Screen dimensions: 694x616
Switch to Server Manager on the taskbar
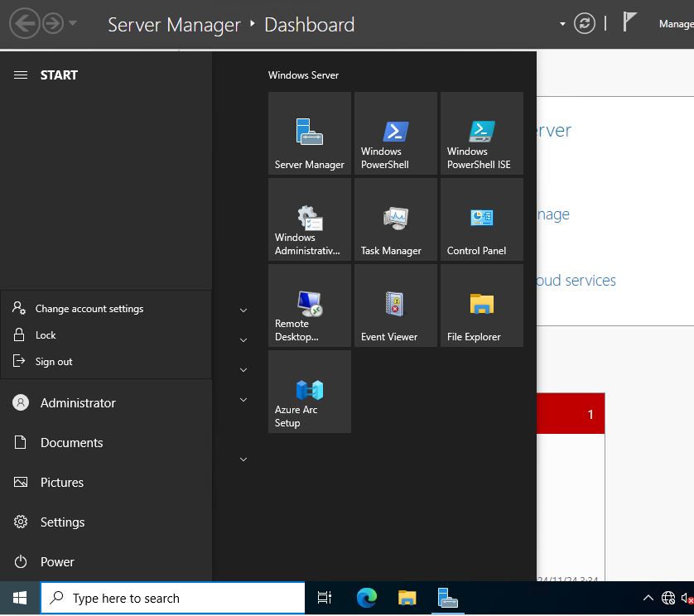tap(447, 599)
